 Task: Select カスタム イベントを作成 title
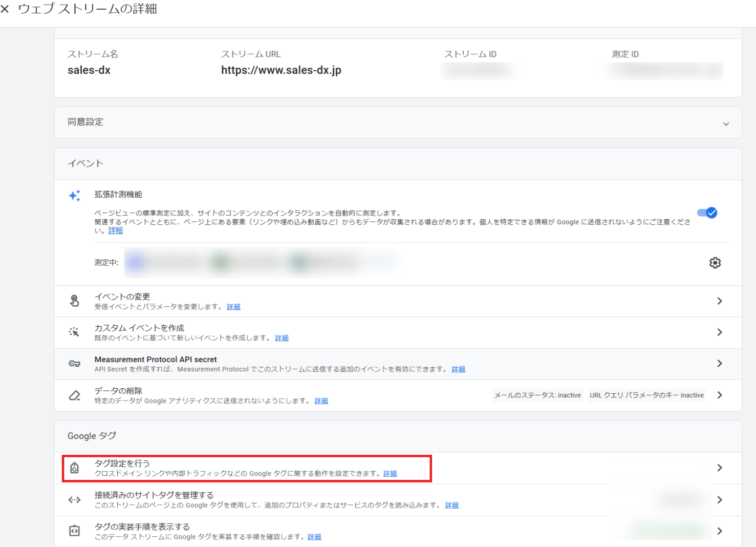(x=139, y=328)
